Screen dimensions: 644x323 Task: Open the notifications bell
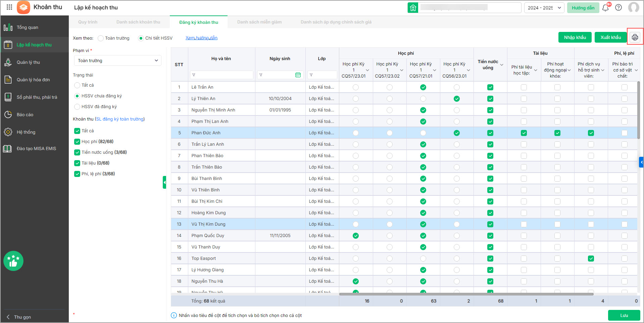pyautogui.click(x=605, y=8)
